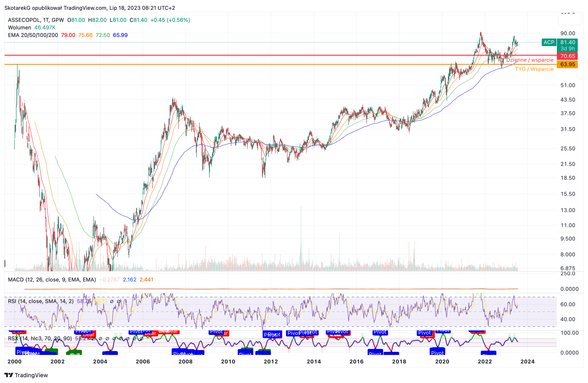Image resolution: width=588 pixels, height=383 pixels.
Task: Click the current price label 81.40
Action: [x=568, y=42]
